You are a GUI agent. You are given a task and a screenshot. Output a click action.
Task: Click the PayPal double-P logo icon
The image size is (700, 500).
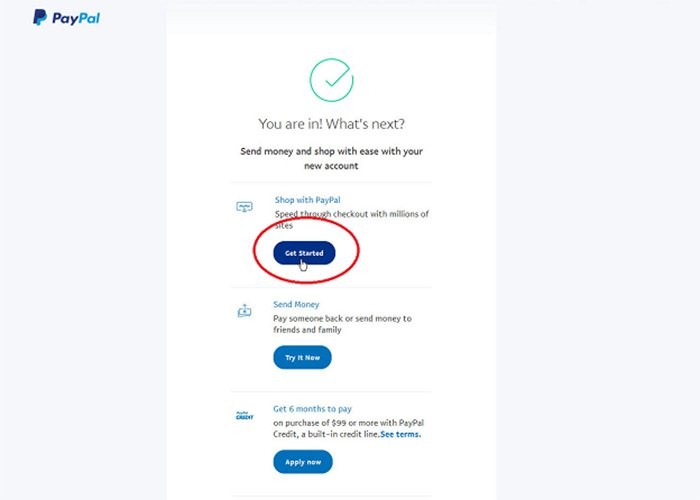point(40,17)
